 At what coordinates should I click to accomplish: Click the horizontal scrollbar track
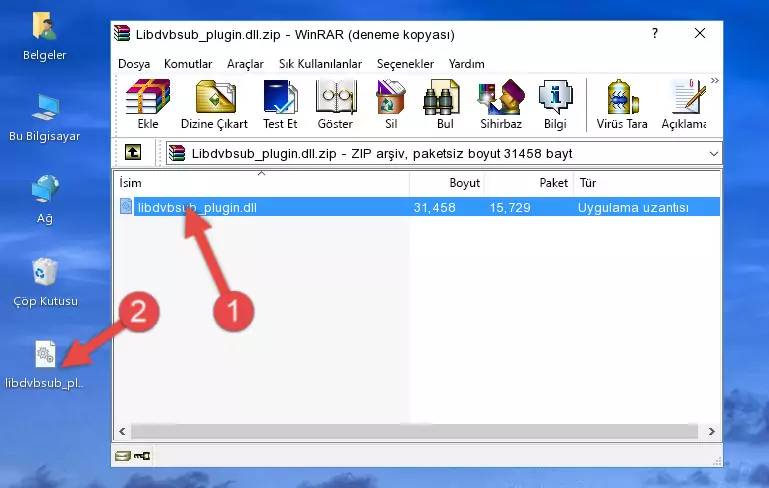coord(414,432)
